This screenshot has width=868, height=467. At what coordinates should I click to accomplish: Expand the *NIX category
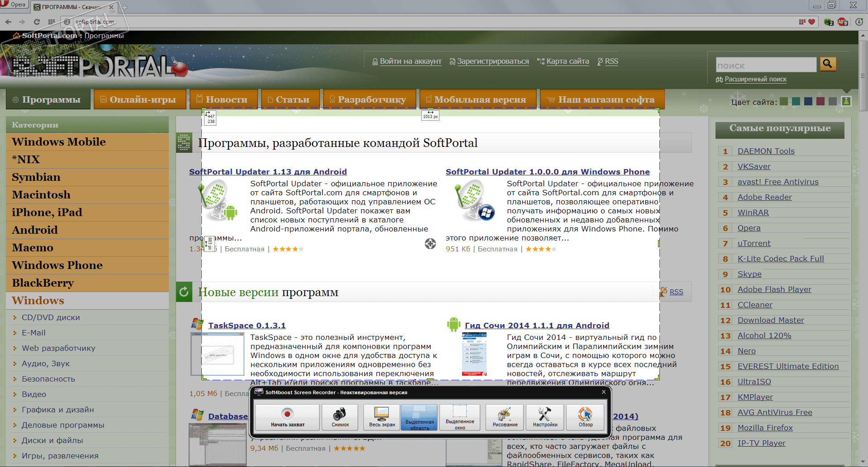point(87,160)
